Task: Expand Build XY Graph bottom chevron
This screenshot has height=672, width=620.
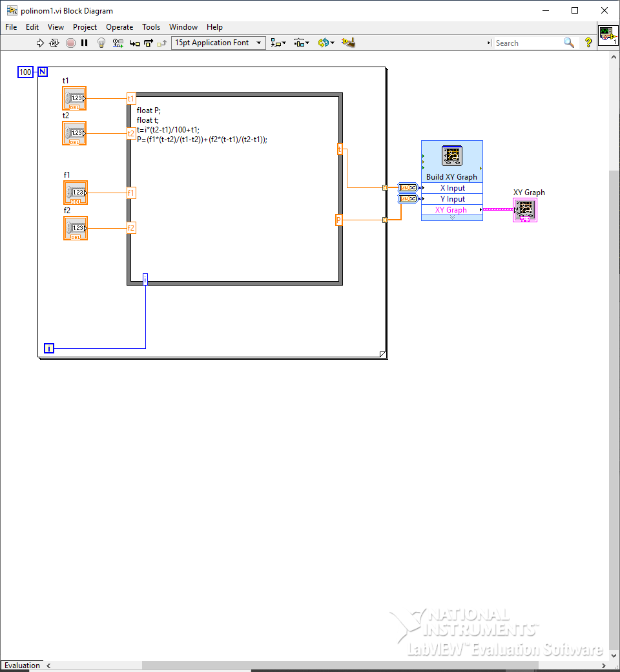Action: tap(452, 218)
